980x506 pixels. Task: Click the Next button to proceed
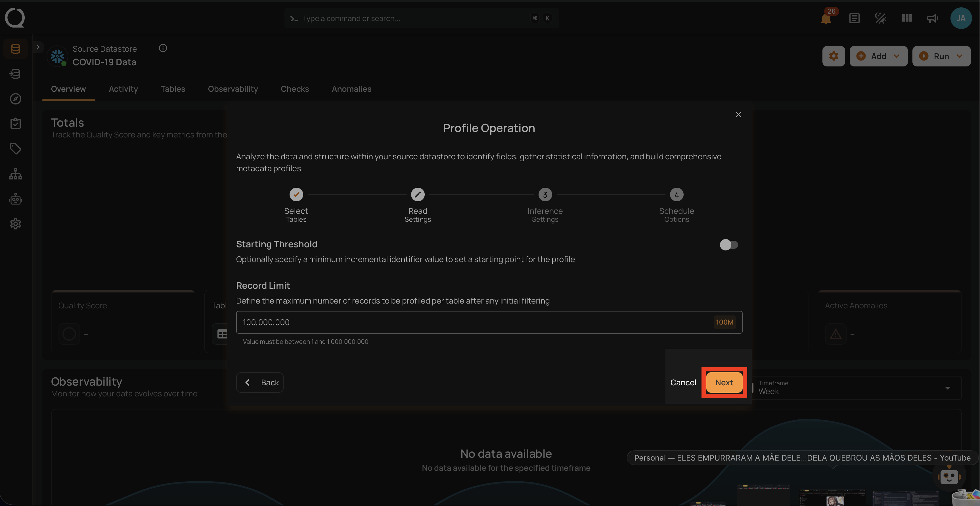pos(724,383)
